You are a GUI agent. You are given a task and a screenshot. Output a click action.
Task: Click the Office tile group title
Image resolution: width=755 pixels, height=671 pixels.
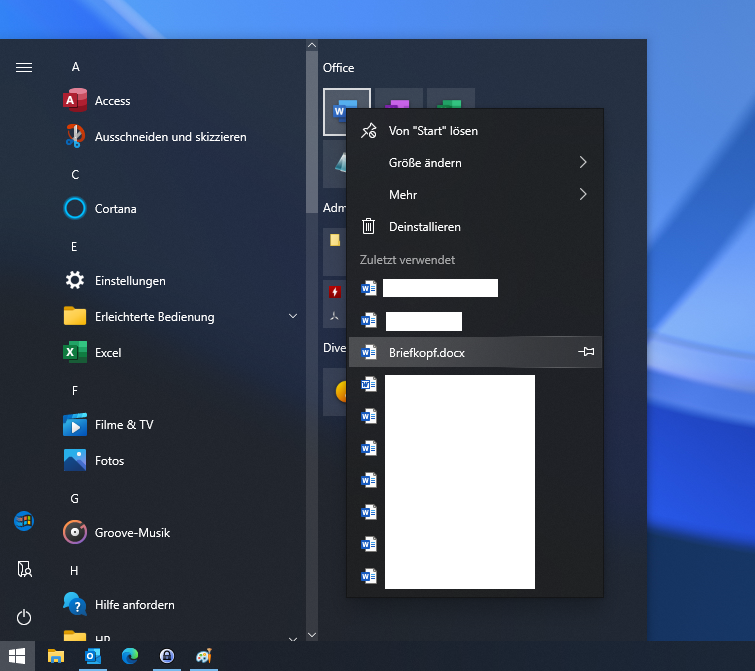[338, 68]
